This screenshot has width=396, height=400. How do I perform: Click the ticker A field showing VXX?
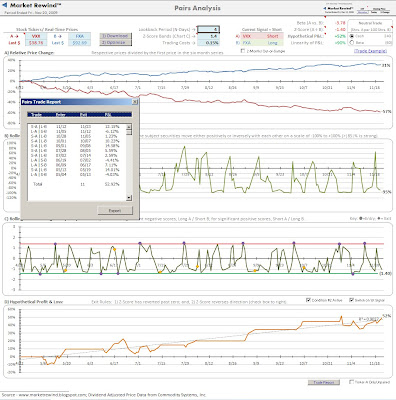pyautogui.click(x=36, y=36)
